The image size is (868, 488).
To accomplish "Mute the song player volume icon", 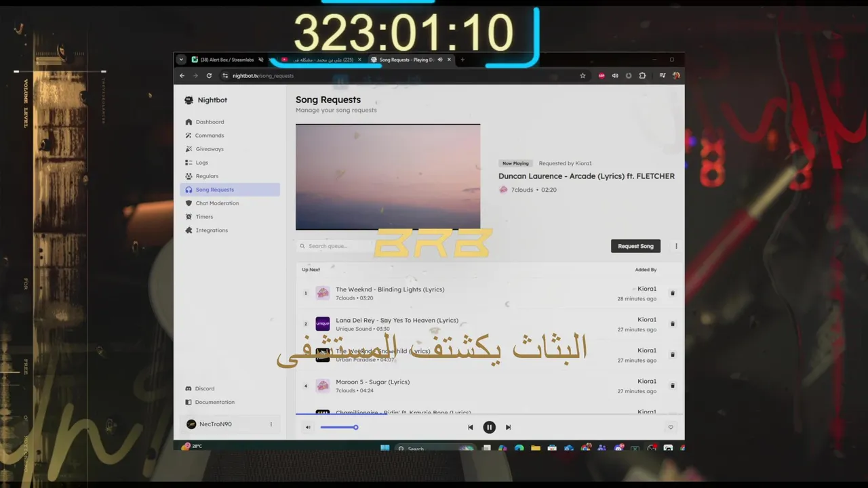I will coord(308,427).
